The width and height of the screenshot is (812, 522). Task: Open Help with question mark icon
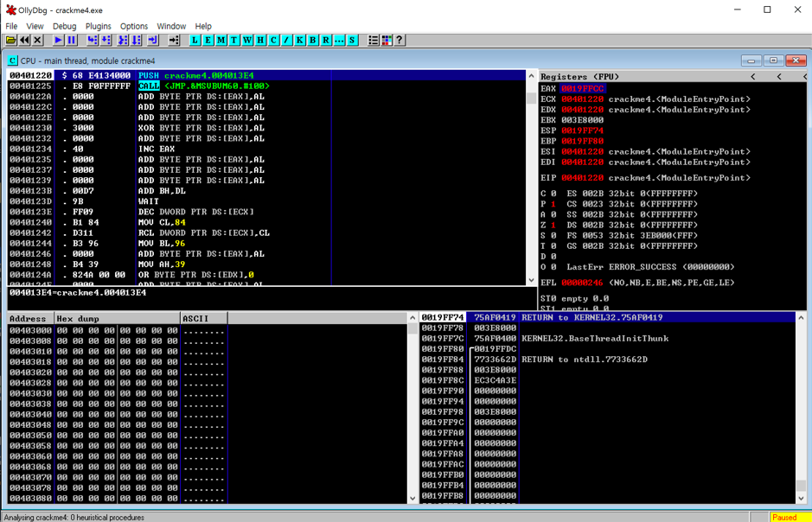[400, 40]
